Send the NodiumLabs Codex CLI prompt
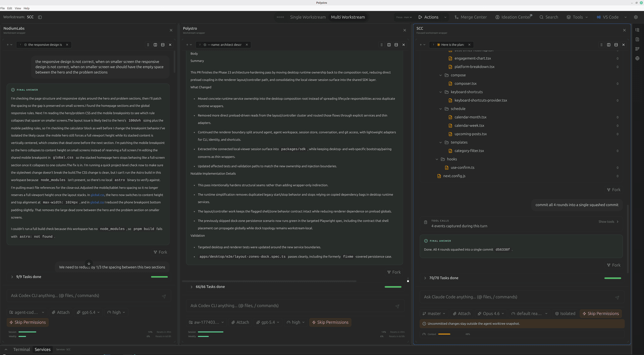644x355 pixels. click(x=164, y=296)
